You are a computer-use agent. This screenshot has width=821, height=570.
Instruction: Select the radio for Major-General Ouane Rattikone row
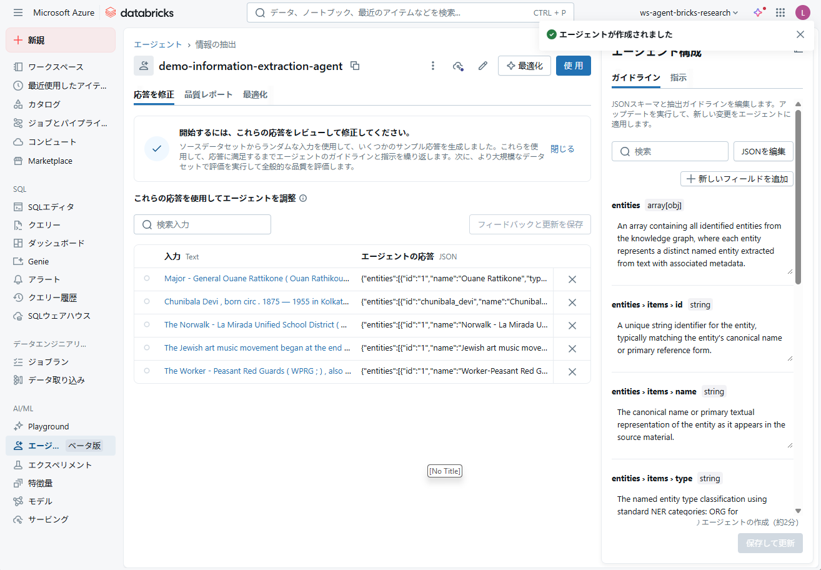point(147,279)
